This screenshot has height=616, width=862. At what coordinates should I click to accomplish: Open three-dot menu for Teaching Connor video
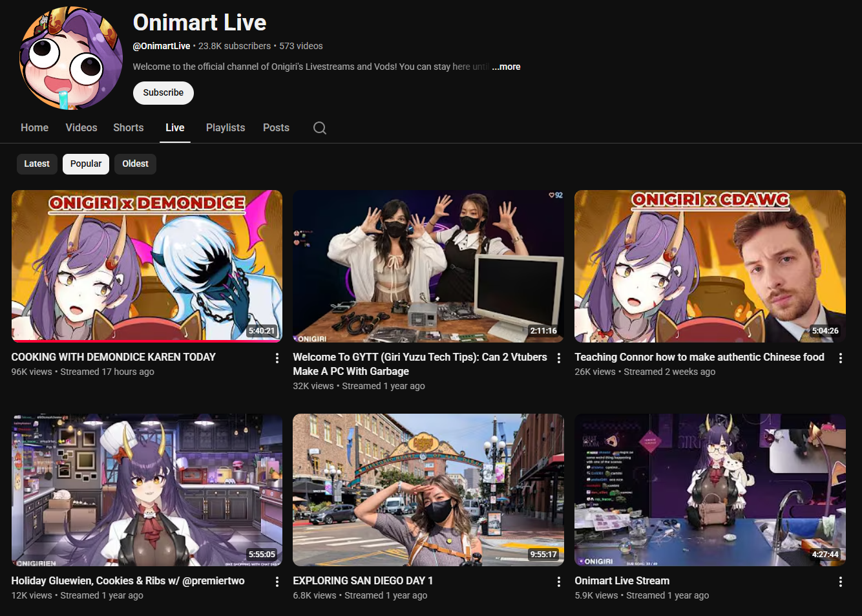pos(841,358)
